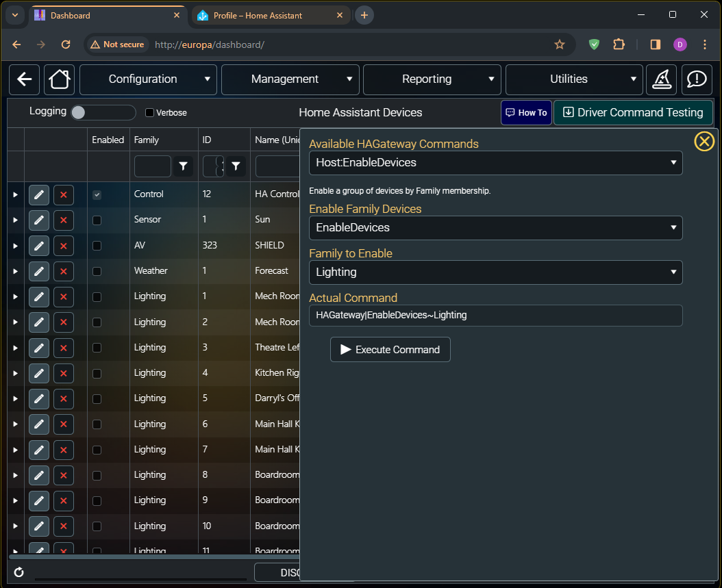
Task: Delete the SHIELD AV device row
Action: click(64, 246)
